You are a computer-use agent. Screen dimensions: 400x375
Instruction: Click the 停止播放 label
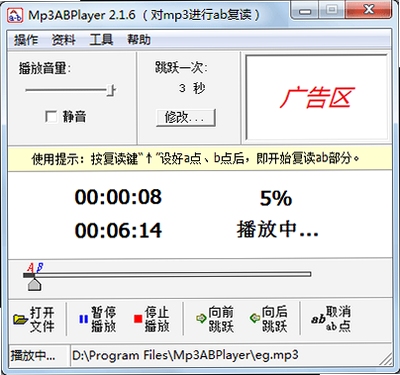pos(157,319)
